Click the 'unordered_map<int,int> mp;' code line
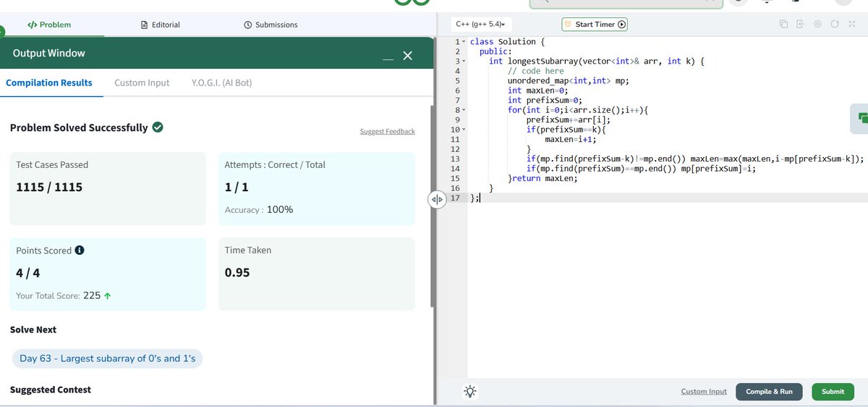This screenshot has height=407, width=868. [569, 81]
